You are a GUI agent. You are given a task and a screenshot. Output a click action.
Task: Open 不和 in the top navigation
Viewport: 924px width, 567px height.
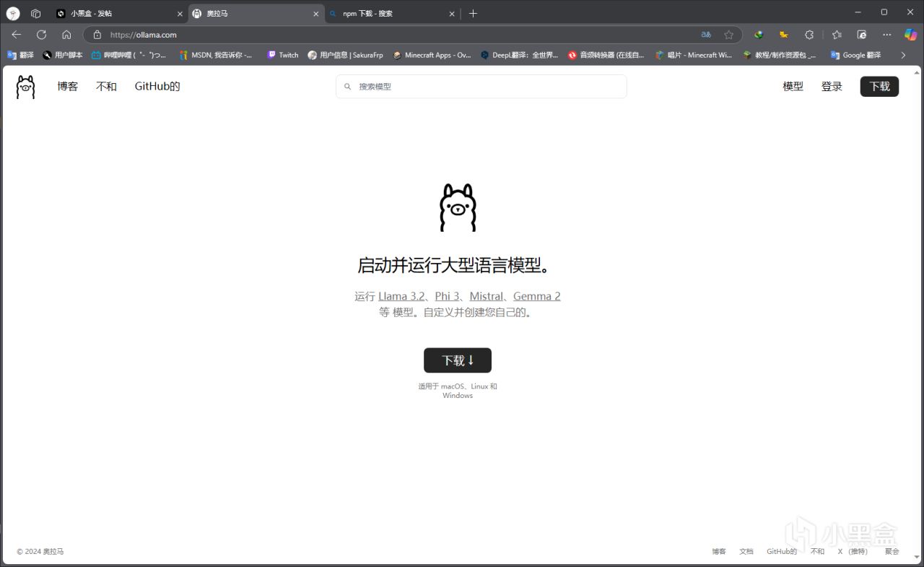tap(106, 87)
